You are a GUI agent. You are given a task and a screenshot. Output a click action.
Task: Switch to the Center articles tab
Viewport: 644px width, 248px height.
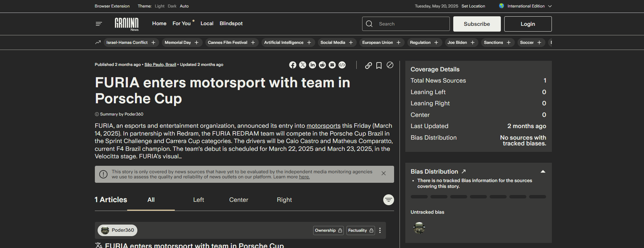point(239,200)
